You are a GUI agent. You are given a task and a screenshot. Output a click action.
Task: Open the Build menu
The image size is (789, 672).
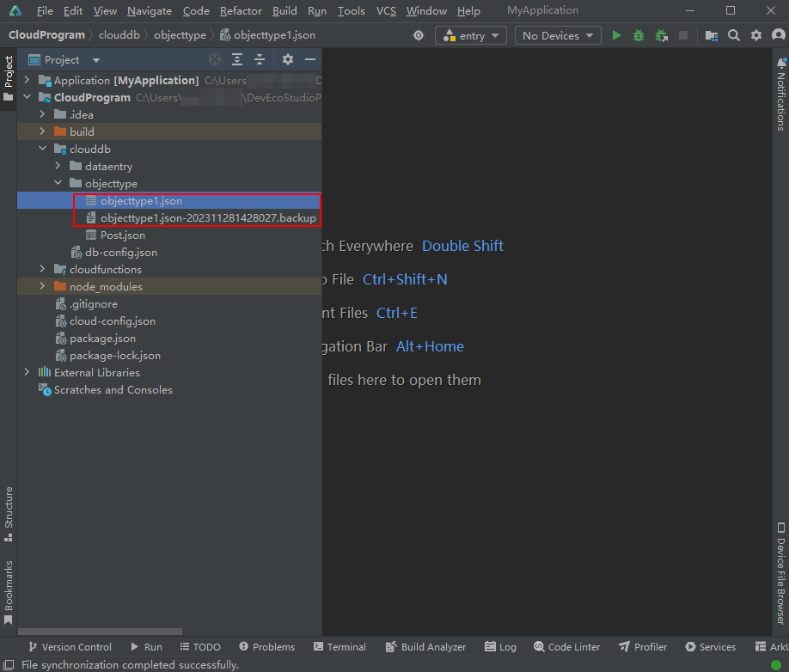point(284,11)
